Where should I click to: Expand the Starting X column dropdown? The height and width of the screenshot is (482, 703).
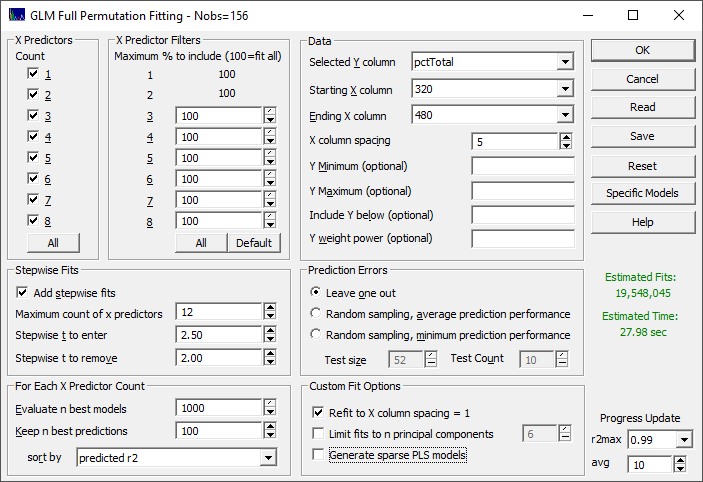coord(565,89)
